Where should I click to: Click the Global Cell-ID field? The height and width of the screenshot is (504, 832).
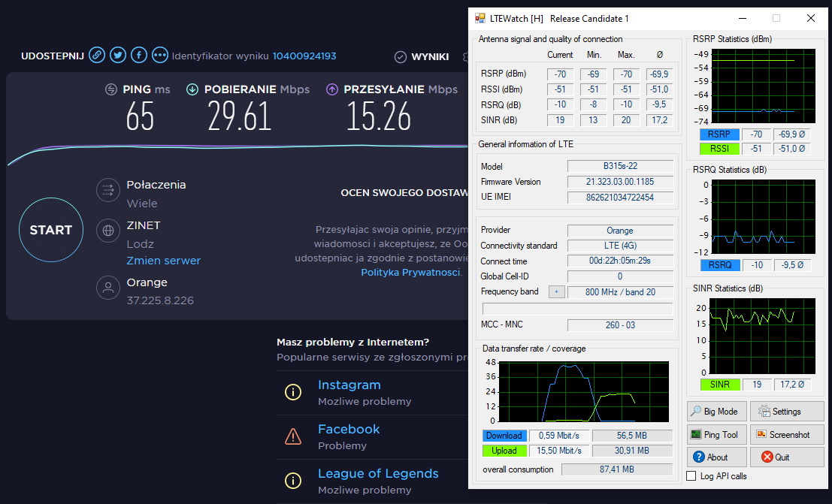pos(620,276)
